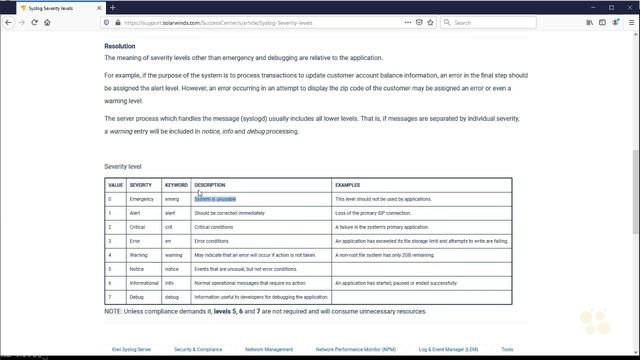This screenshot has height=360, width=640.
Task: Click highlighted 'System is unusable' description
Action: click(215, 199)
